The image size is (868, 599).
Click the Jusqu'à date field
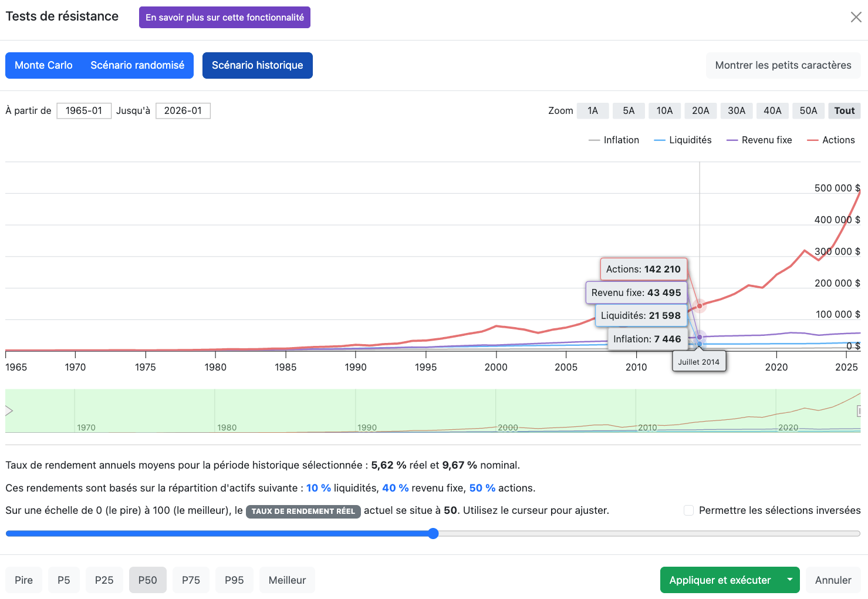click(183, 110)
